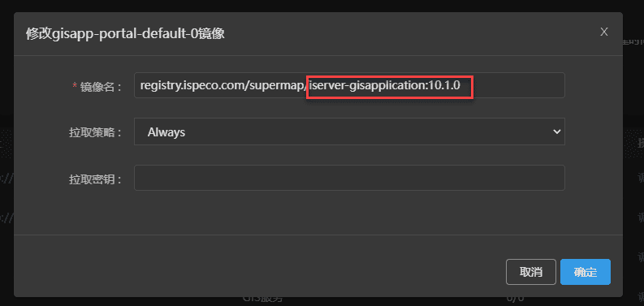
Task: Confirm with the 确定 button
Action: pyautogui.click(x=586, y=272)
